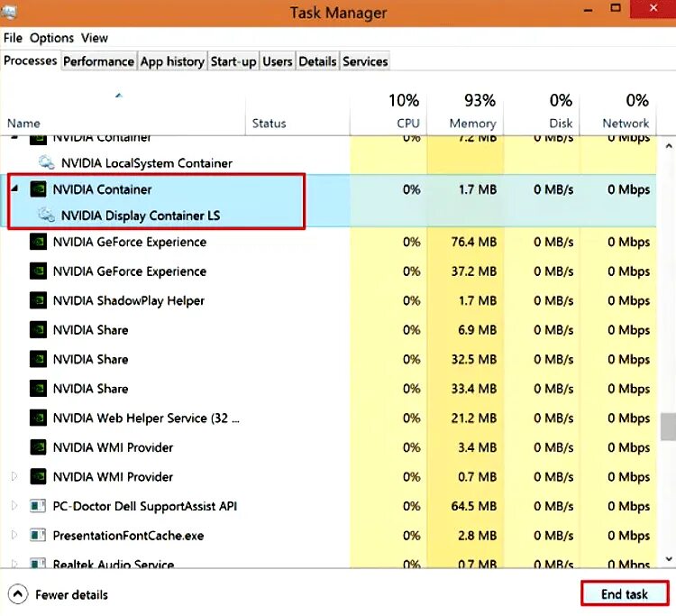Click the NVIDIA LocalSystem Container gear icon
The height and width of the screenshot is (616, 676).
(x=46, y=162)
